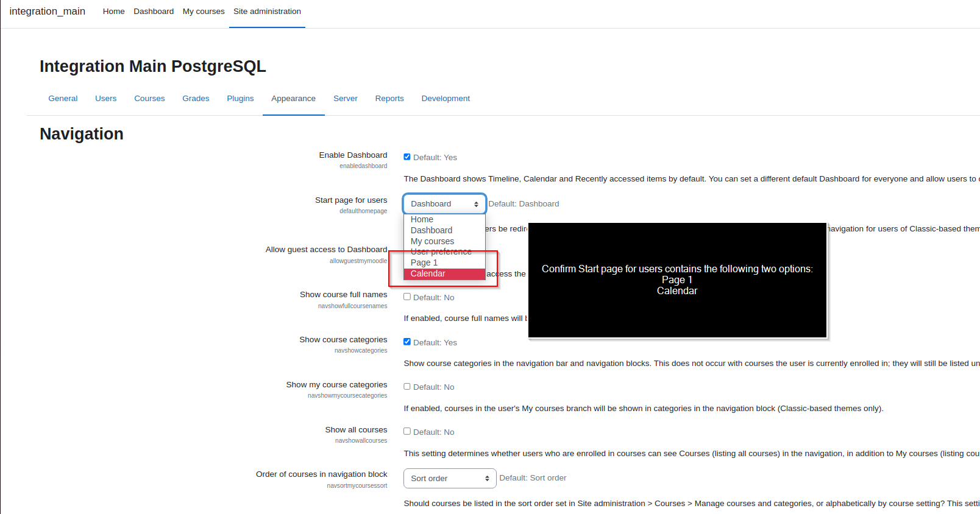Viewport: 980px width, 514px height.
Task: Collapse the Start page for users dropdown
Action: (444, 204)
